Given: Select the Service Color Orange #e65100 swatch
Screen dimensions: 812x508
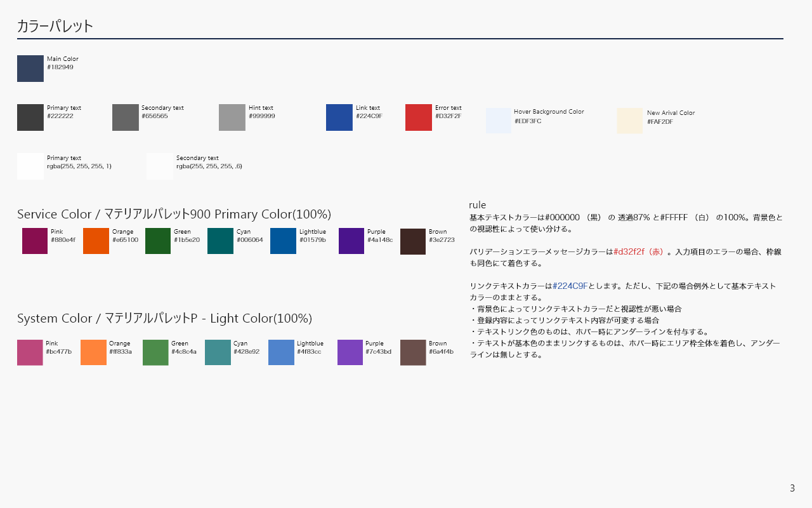Looking at the screenshot, I should tap(96, 241).
